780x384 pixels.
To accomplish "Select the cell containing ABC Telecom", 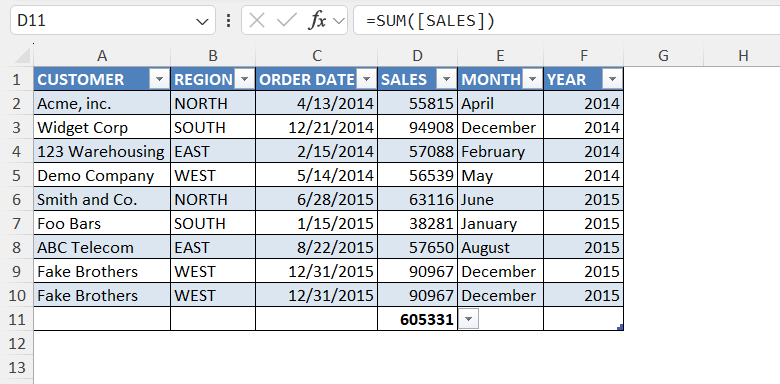I will pyautogui.click(x=102, y=247).
